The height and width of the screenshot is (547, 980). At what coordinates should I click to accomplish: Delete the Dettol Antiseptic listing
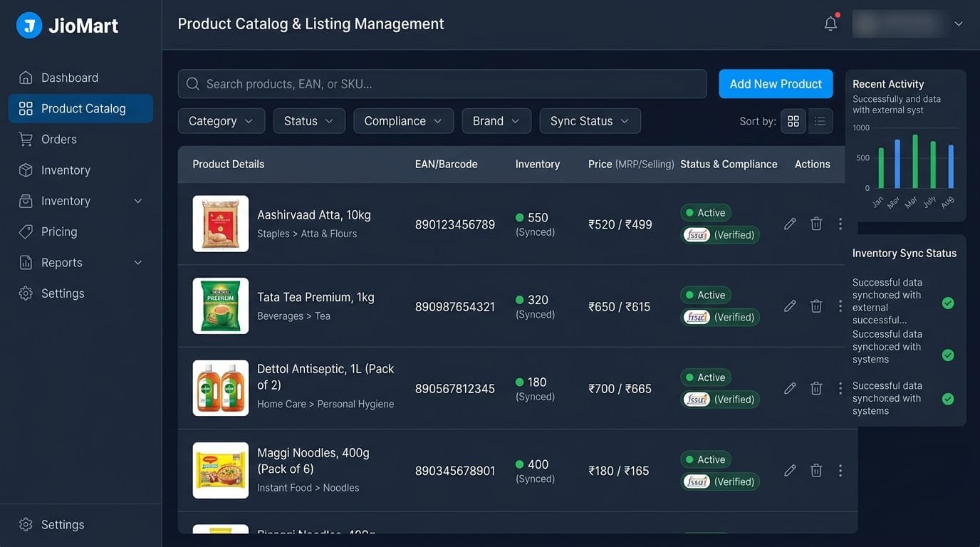(816, 388)
